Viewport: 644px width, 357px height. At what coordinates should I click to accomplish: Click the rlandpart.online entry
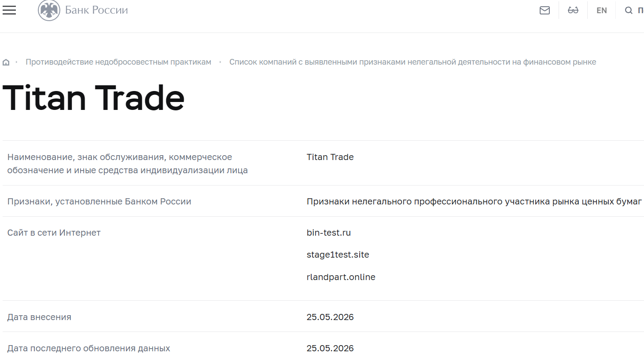(341, 277)
